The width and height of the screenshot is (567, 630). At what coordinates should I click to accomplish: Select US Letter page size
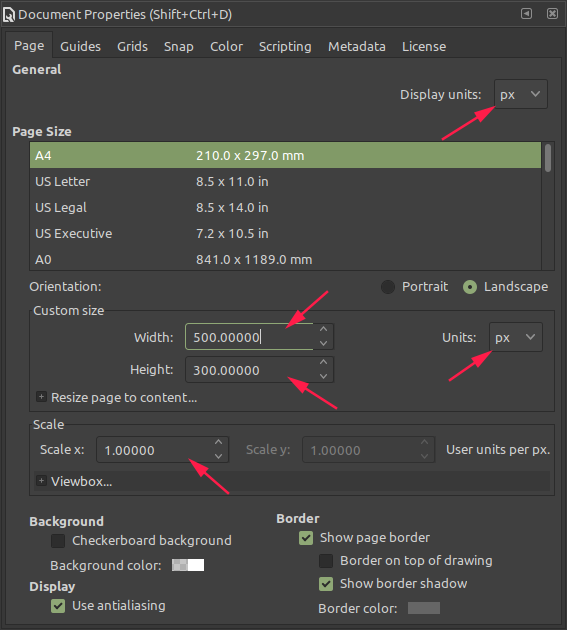(x=285, y=182)
